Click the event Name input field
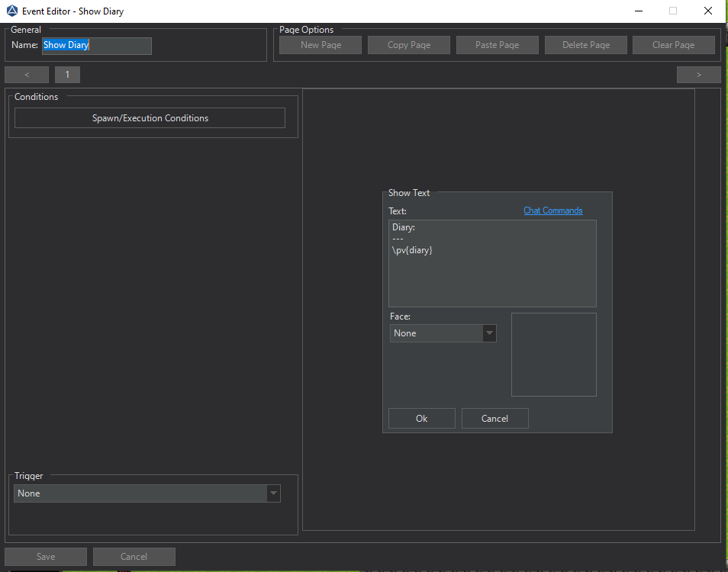Image resolution: width=728 pixels, height=572 pixels. point(97,46)
